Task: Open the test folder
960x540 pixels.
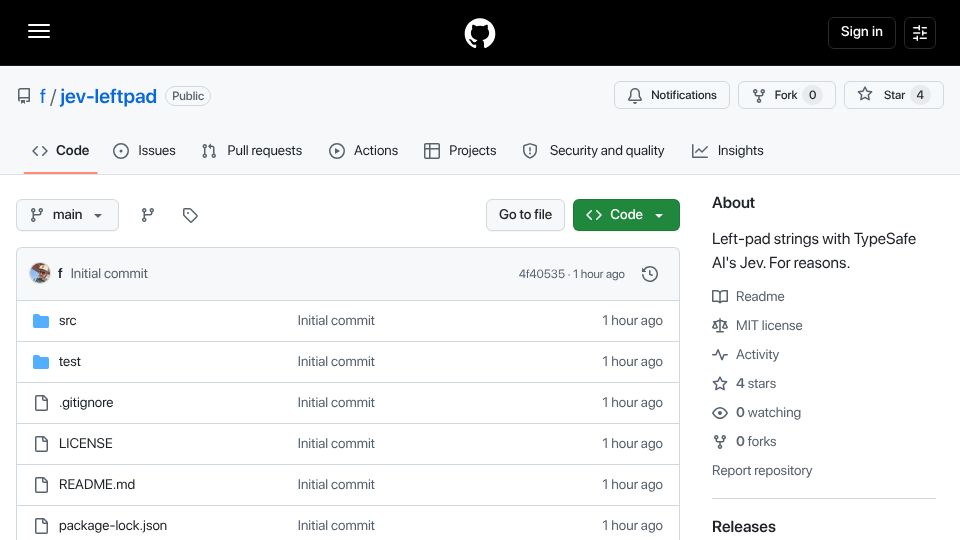Action: [69, 362]
